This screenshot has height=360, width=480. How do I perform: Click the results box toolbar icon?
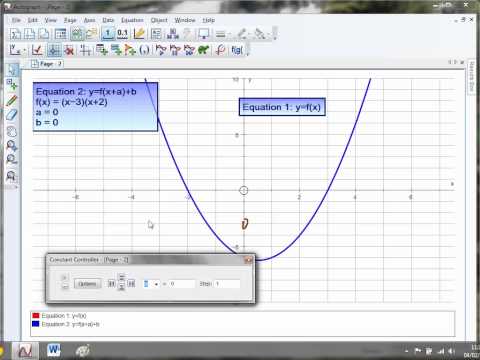(60, 34)
